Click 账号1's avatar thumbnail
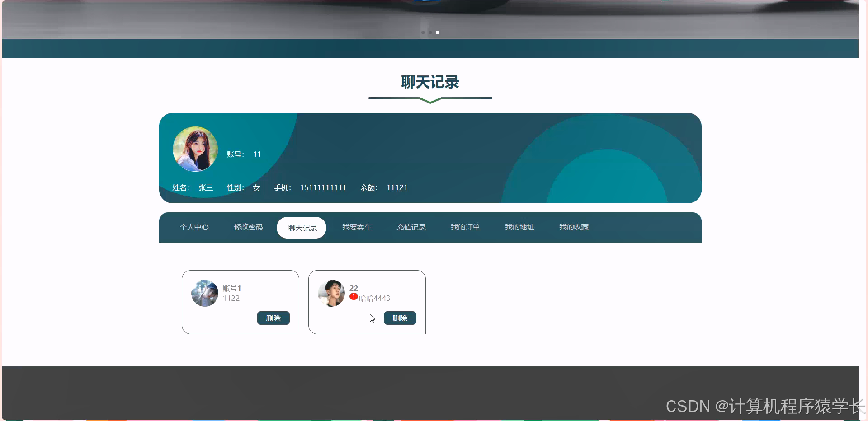Screen dimensions: 868x421 [204, 293]
